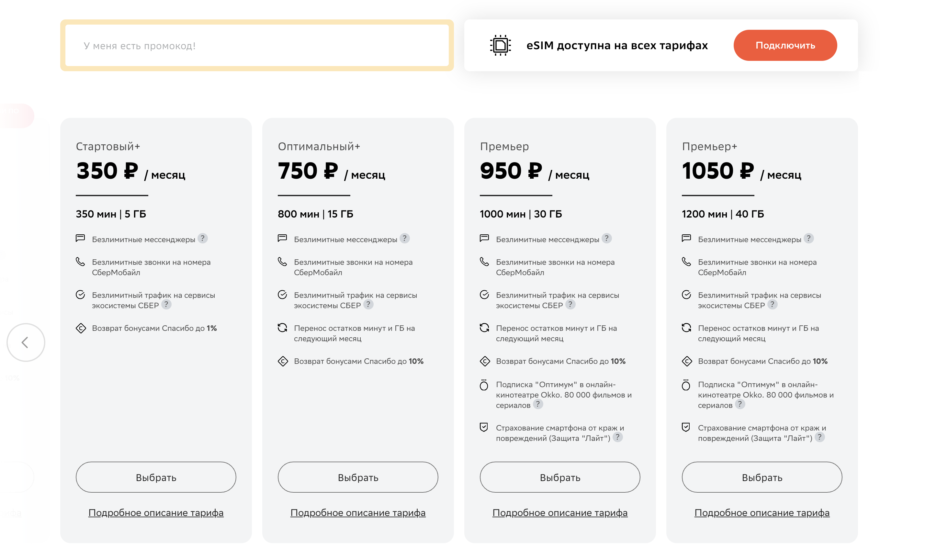Open the Okko help tooltip on Премьер+ card

(x=740, y=405)
